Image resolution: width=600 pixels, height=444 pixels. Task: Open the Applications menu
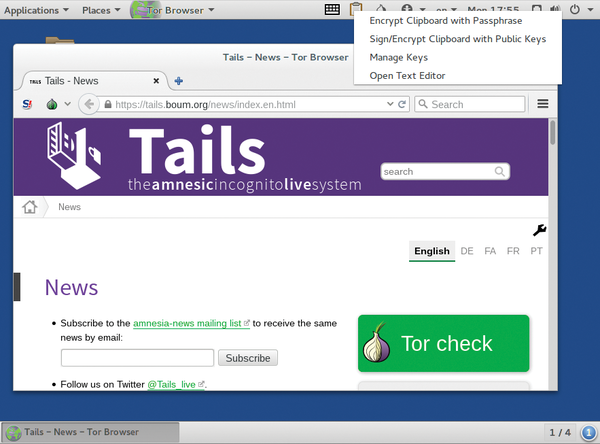point(36,10)
